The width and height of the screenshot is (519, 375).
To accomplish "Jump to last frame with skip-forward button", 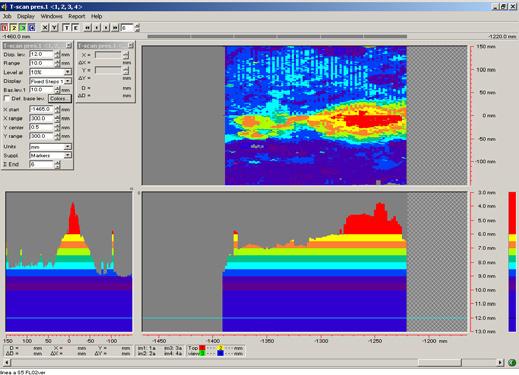I will [x=115, y=28].
